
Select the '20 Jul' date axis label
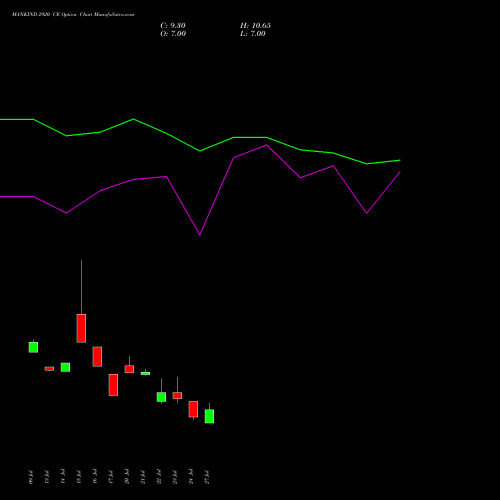[x=127, y=477]
